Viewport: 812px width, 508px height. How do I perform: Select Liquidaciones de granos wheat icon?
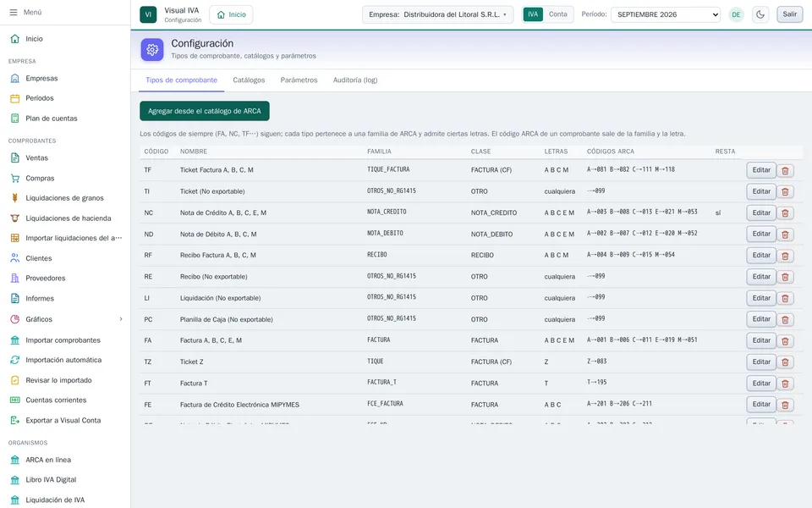pyautogui.click(x=15, y=198)
